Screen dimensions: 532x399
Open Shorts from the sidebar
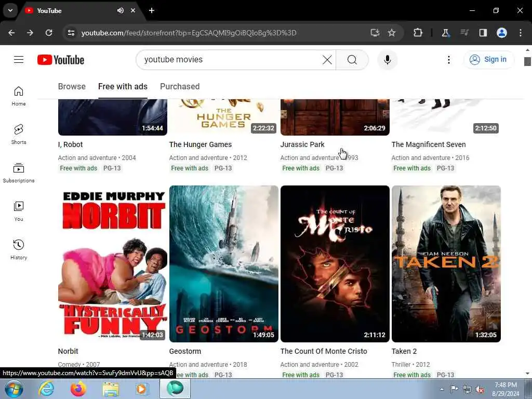click(x=19, y=135)
